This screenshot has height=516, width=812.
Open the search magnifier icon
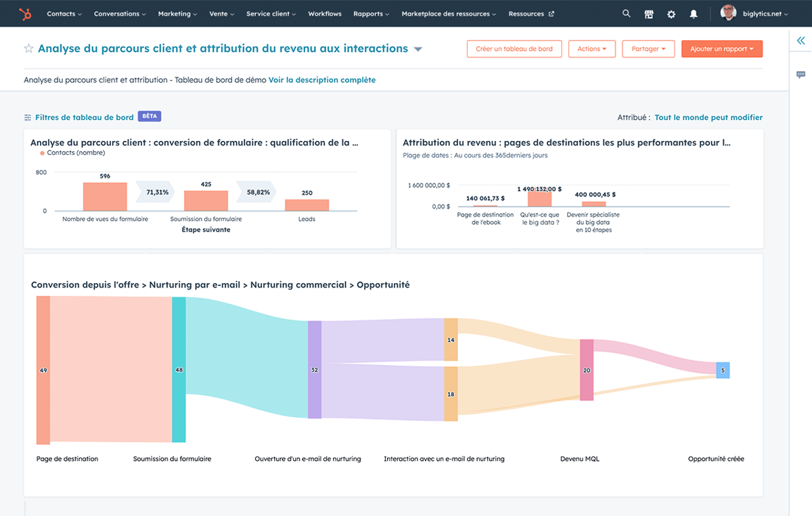click(626, 13)
